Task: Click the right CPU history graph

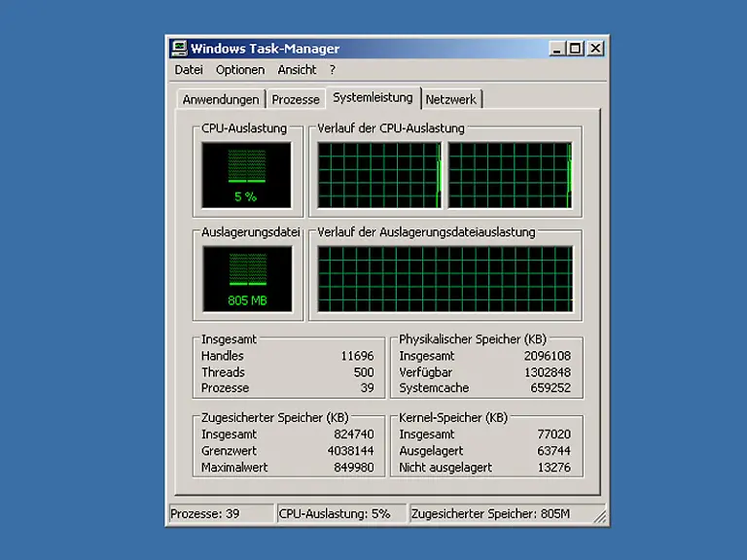Action: 510,175
